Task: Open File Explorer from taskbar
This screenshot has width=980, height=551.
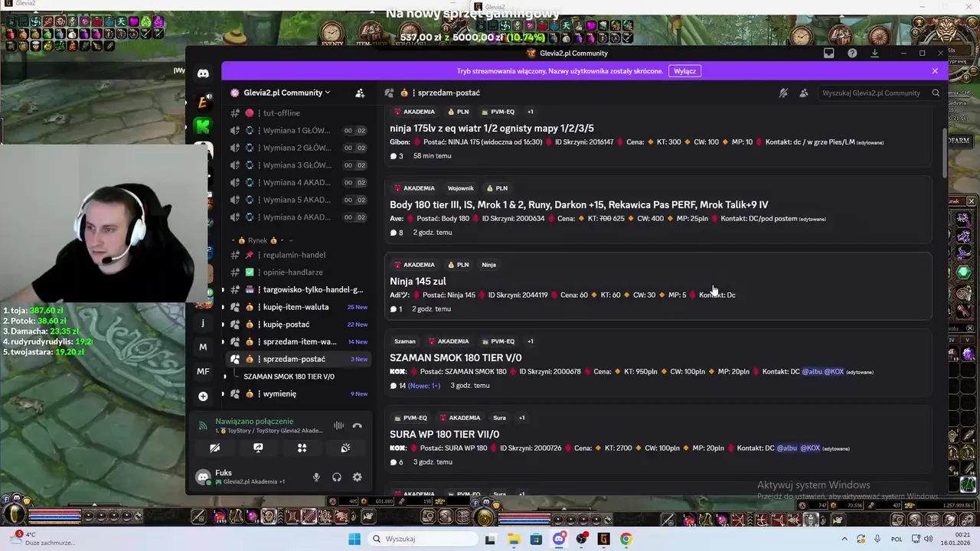Action: click(513, 539)
